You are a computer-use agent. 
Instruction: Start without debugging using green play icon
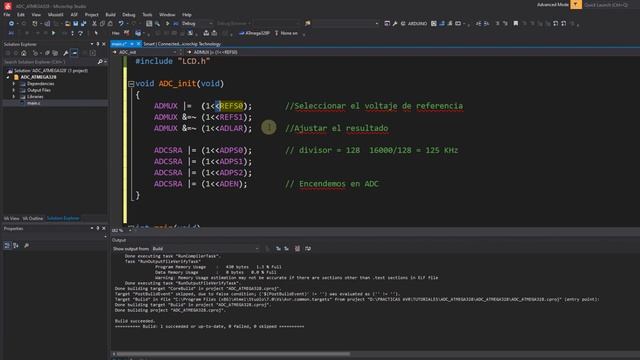[x=167, y=24]
